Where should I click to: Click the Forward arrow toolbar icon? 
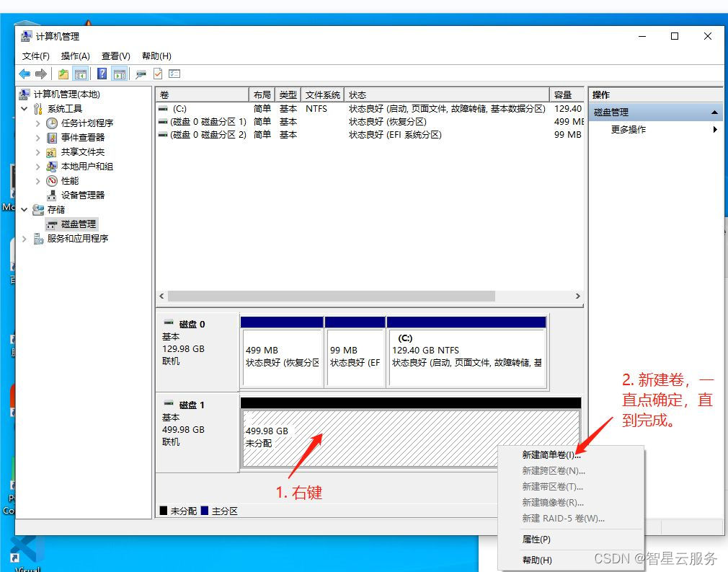(x=41, y=74)
